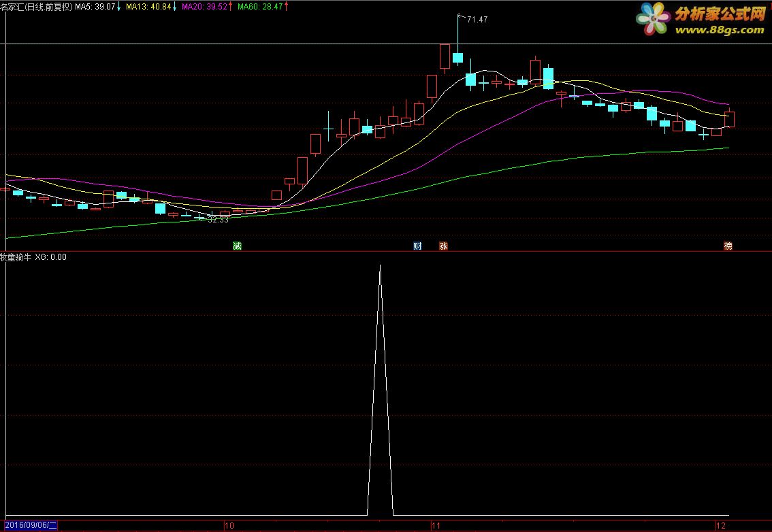Screen dimensions: 772x532
Task: Click the XG signal spike peak
Action: [380, 266]
